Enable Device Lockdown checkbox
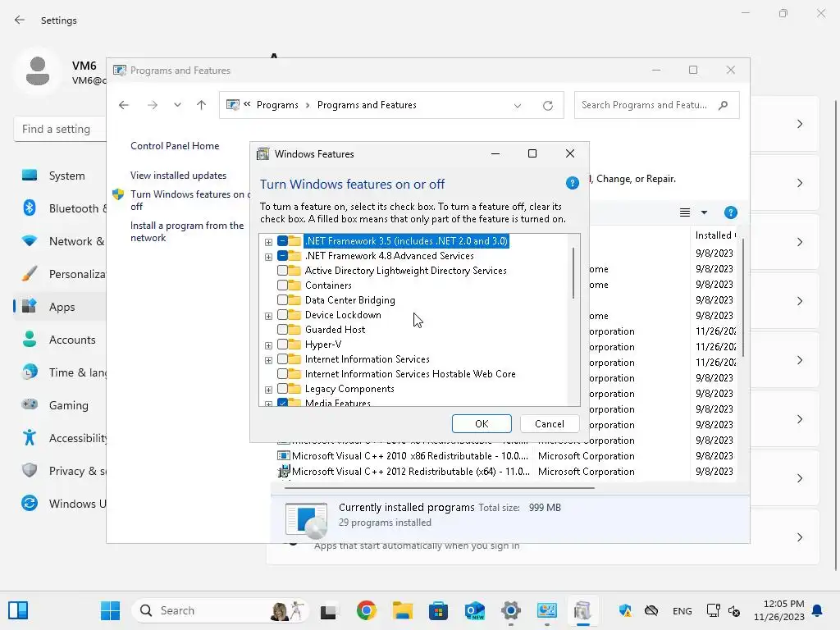Viewport: 840px width, 630px height. tap(282, 315)
